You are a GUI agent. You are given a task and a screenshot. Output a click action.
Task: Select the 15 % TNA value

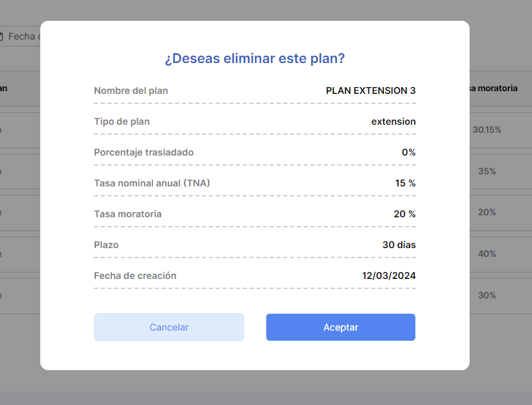(405, 183)
